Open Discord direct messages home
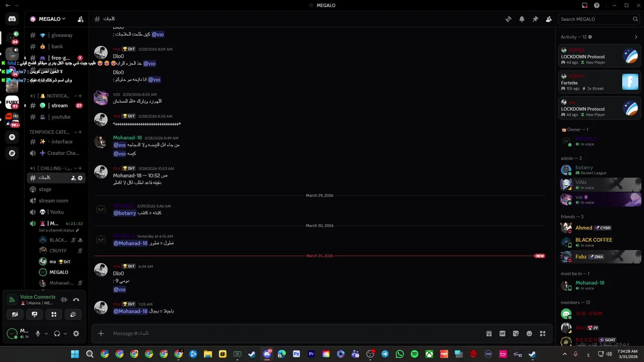The height and width of the screenshot is (362, 644). 12,19
